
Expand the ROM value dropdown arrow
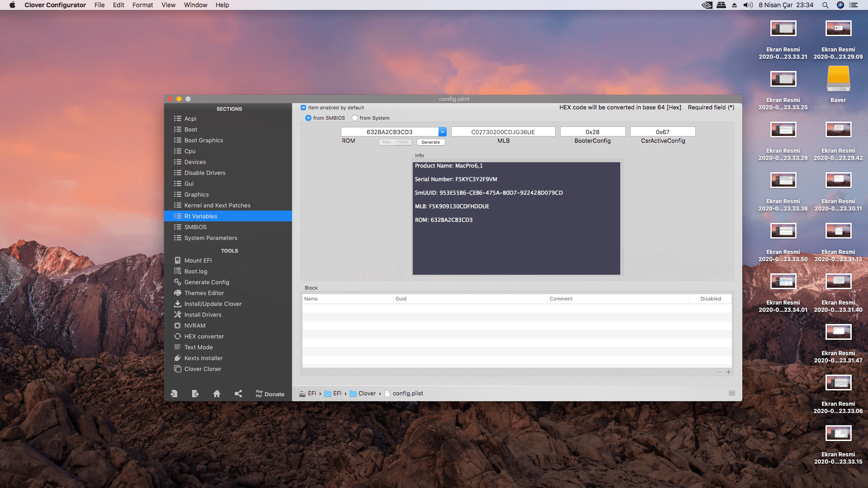(x=442, y=131)
